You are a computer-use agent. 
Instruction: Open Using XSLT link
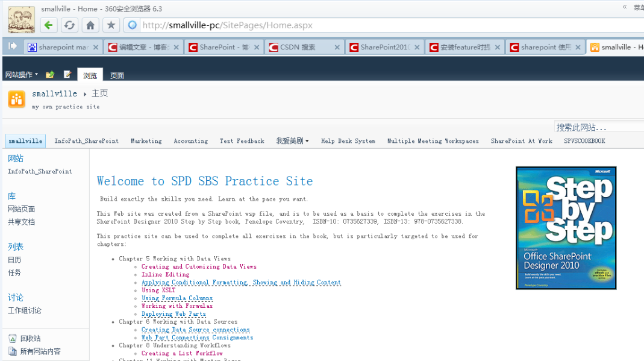click(158, 290)
